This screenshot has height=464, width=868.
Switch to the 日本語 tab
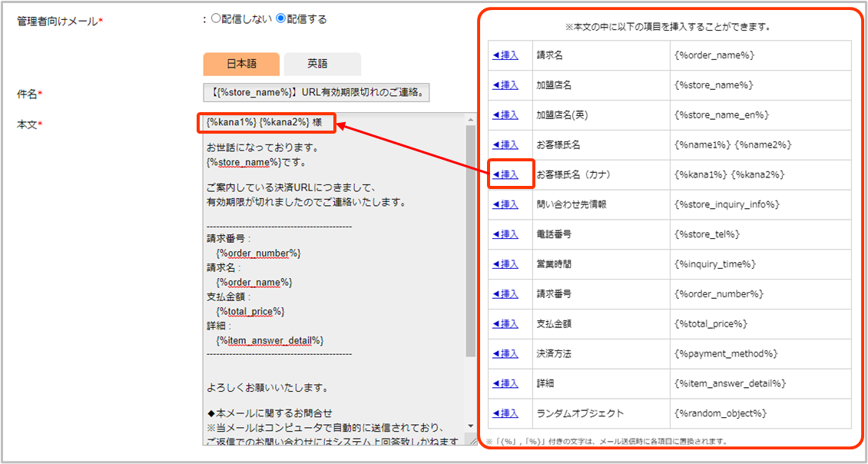point(241,65)
